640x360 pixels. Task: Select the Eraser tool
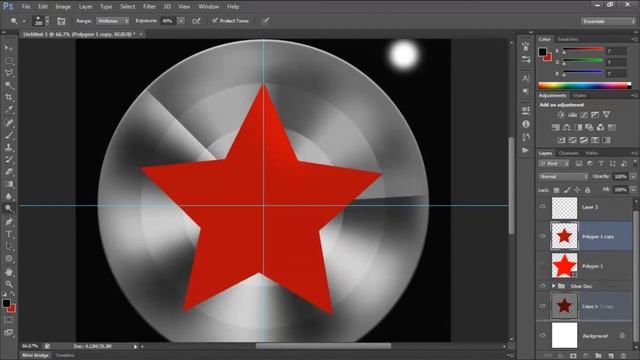point(9,172)
